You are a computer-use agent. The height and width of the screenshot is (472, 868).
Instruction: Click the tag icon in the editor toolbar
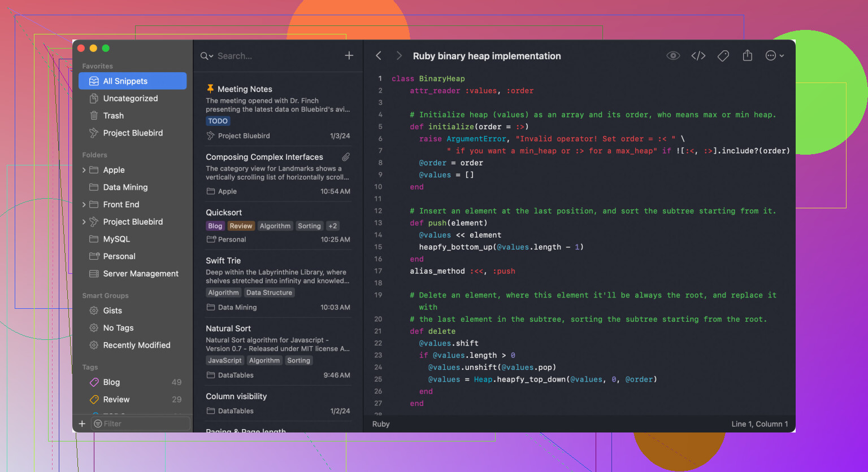723,56
